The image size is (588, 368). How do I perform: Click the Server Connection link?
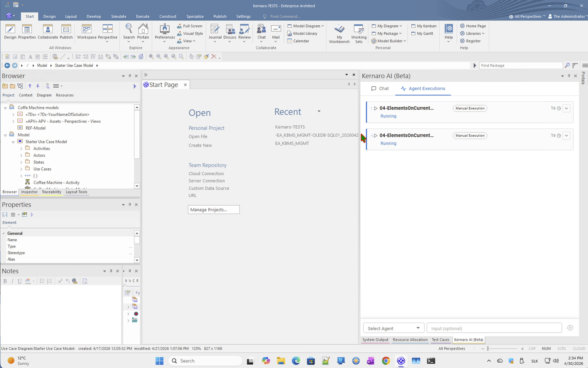[x=207, y=181]
